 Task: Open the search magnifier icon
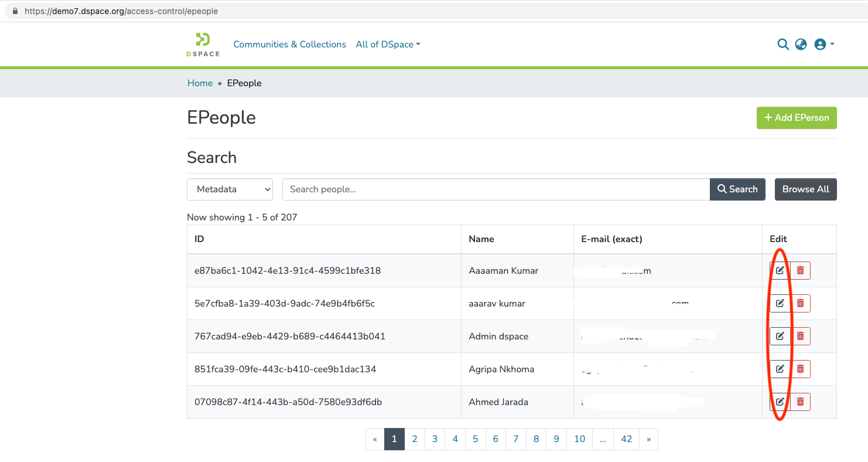783,44
